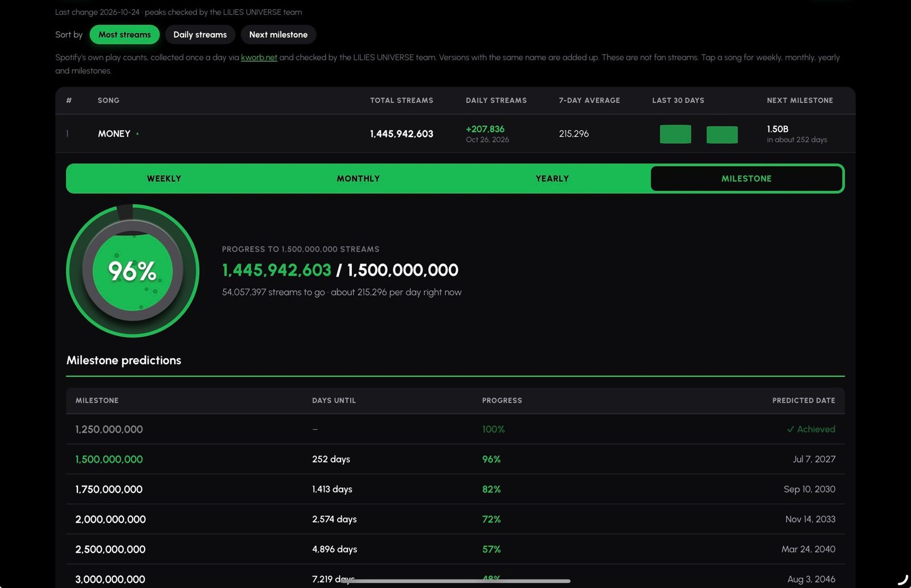This screenshot has width=911, height=588.
Task: Click the Sep 10, 2030 predicted date
Action: [x=809, y=490]
